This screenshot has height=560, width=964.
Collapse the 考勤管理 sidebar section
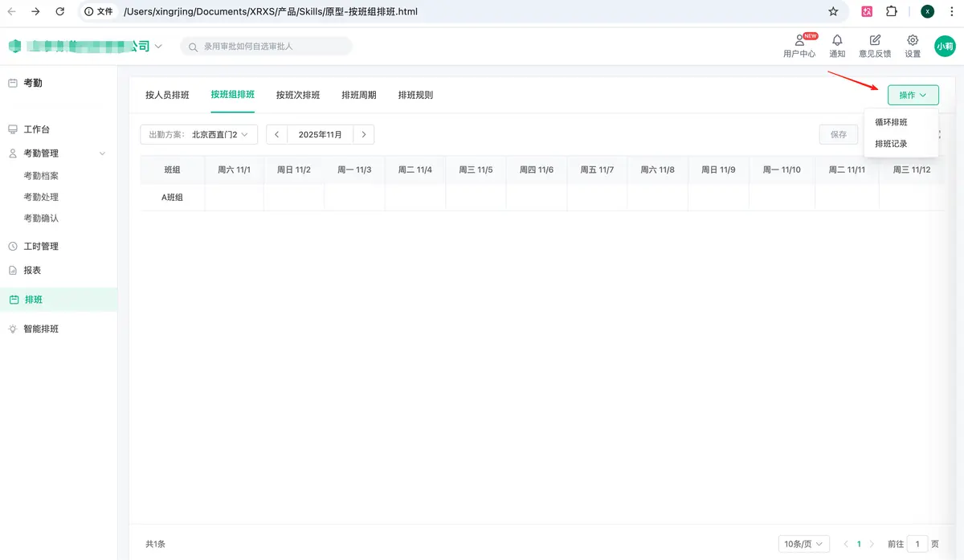point(102,153)
